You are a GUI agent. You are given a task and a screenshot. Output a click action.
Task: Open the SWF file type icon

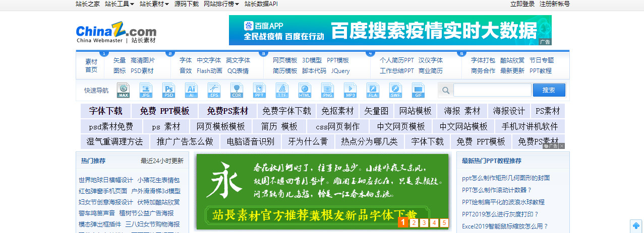coord(396,90)
